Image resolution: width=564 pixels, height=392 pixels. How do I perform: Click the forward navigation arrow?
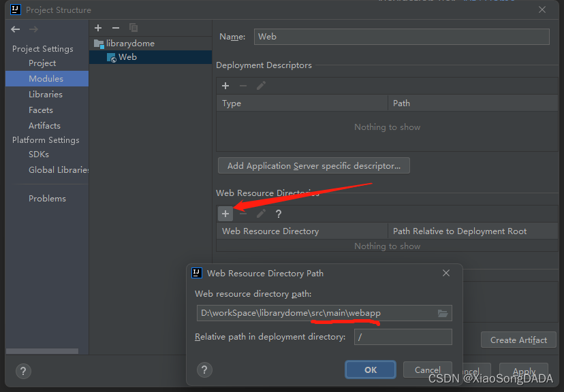33,29
